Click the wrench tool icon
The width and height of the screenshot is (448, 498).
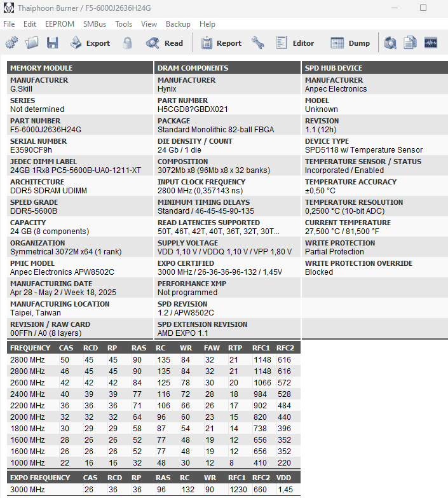pyautogui.click(x=258, y=43)
